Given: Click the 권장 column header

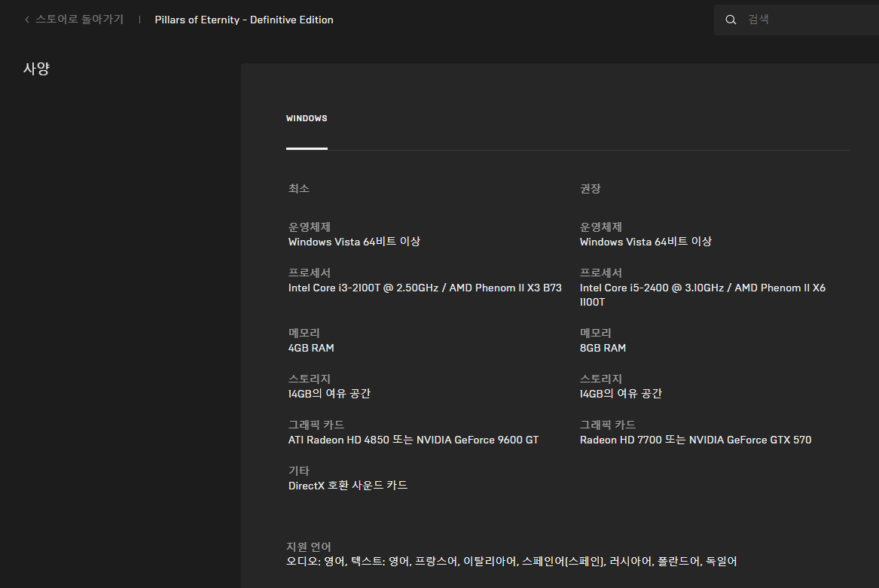Looking at the screenshot, I should click(x=591, y=188).
